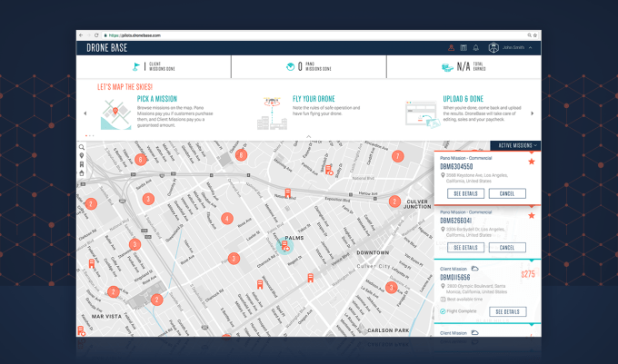The image size is (618, 364).
Task: Click the Flight Complete check indicator
Action: (x=443, y=311)
